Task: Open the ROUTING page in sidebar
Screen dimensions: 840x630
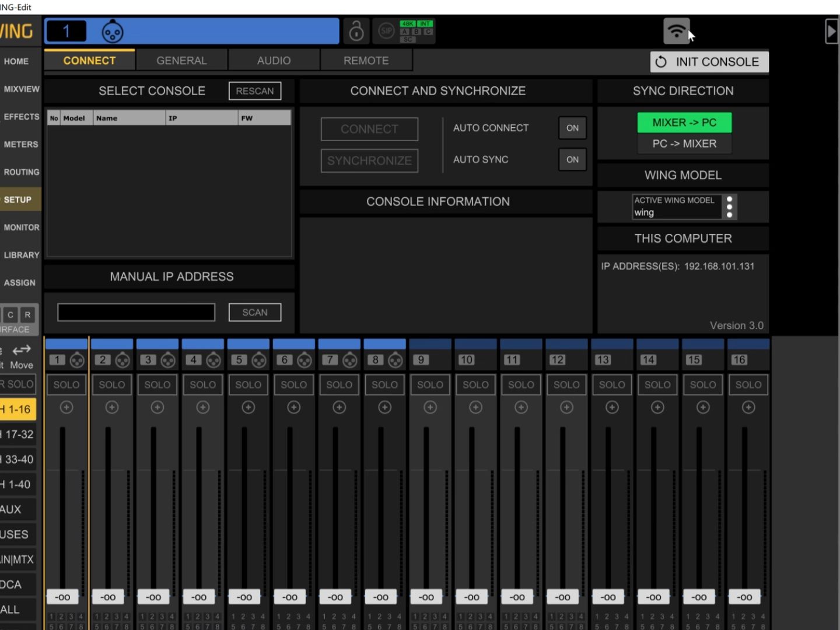Action: (21, 172)
